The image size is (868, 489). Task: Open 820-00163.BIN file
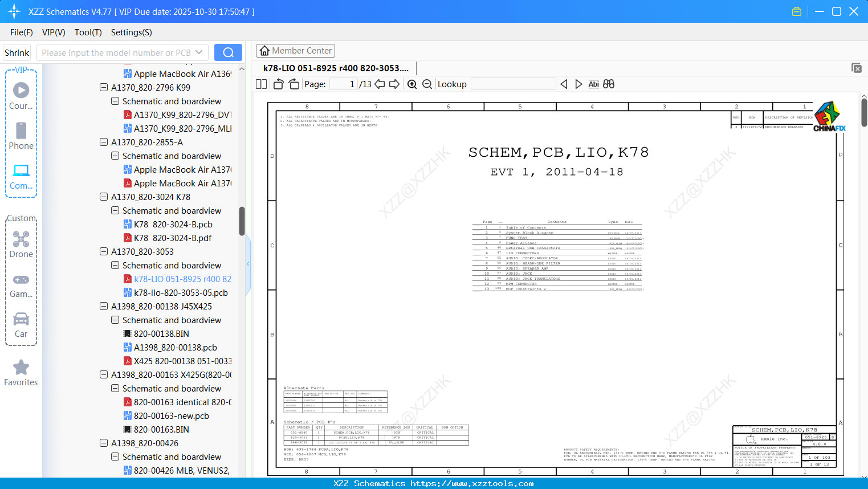pyautogui.click(x=156, y=430)
